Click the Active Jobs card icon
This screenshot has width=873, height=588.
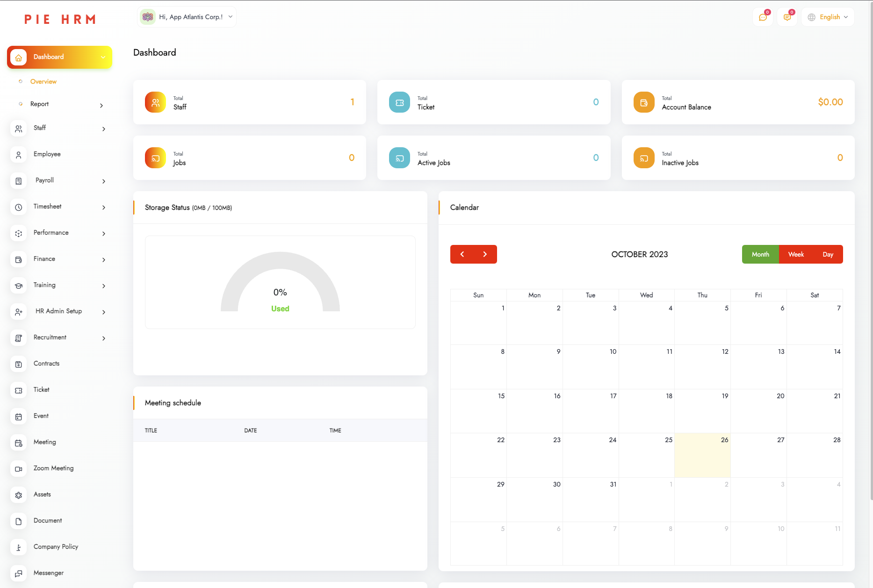[x=399, y=158]
